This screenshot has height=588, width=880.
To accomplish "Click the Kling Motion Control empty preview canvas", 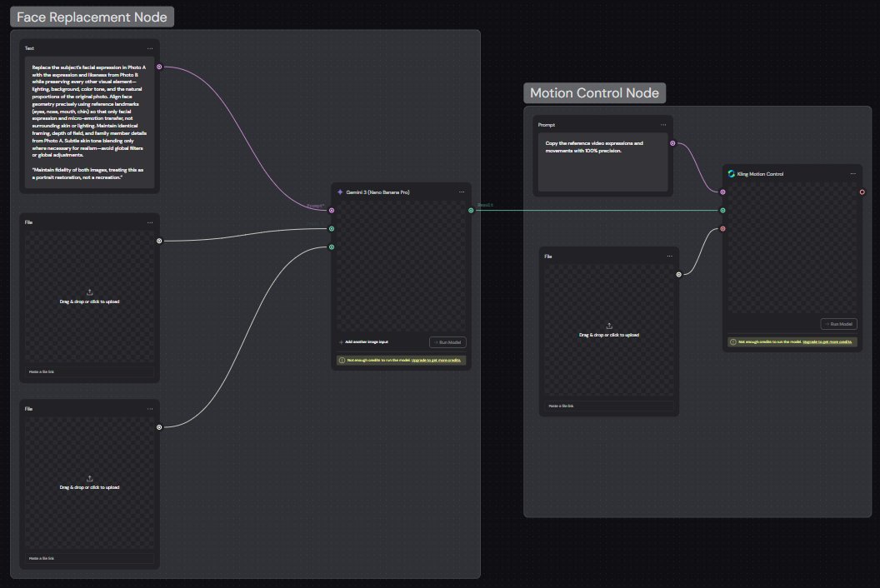I will (x=792, y=248).
